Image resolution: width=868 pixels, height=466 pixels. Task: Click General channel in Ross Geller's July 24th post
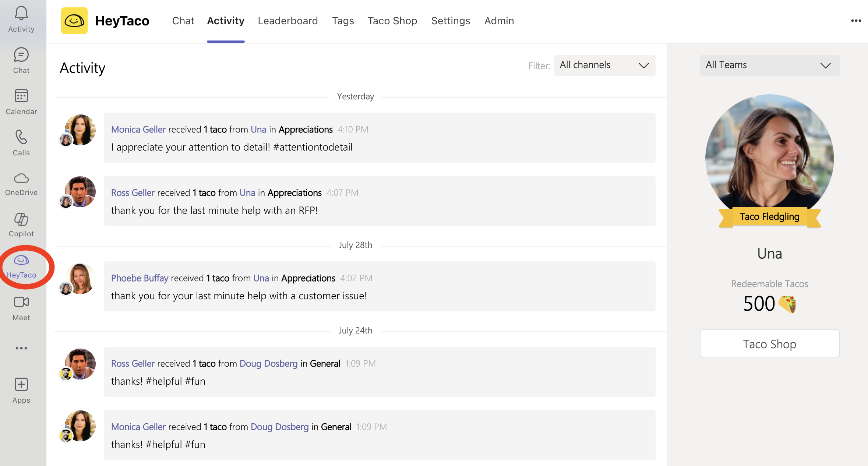[325, 364]
